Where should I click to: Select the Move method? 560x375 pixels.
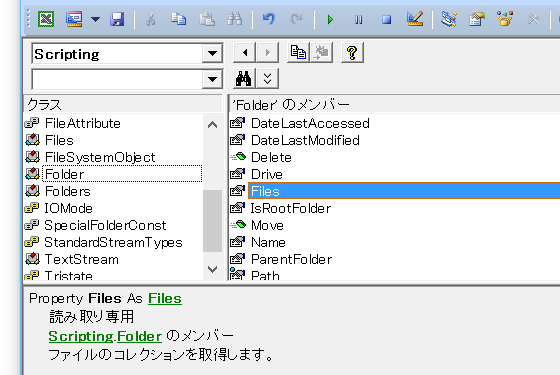pyautogui.click(x=267, y=225)
